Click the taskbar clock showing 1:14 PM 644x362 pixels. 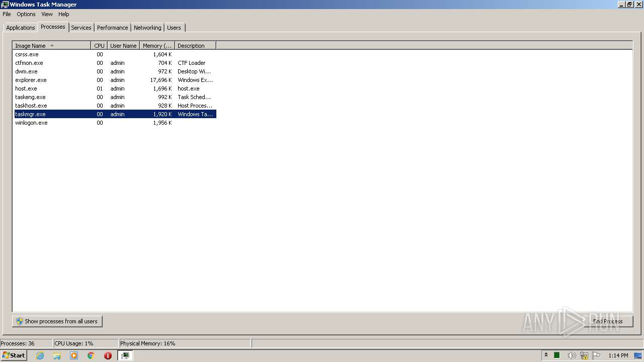click(618, 355)
